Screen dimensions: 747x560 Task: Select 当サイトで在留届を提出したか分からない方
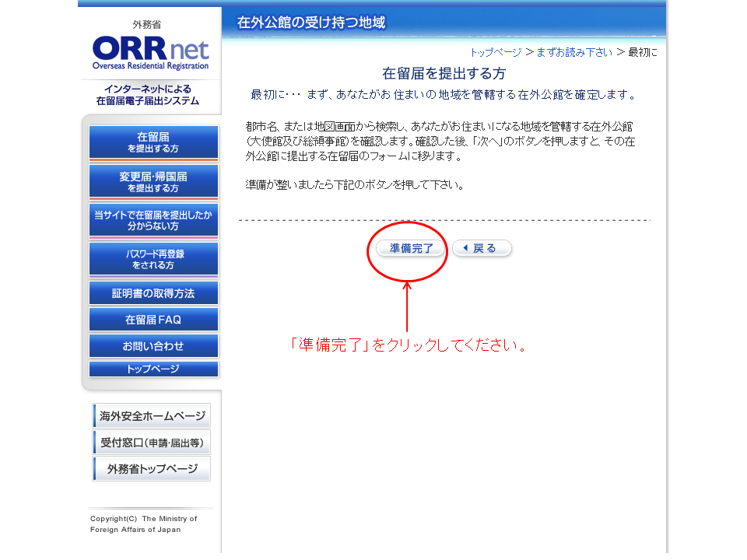[x=153, y=220]
